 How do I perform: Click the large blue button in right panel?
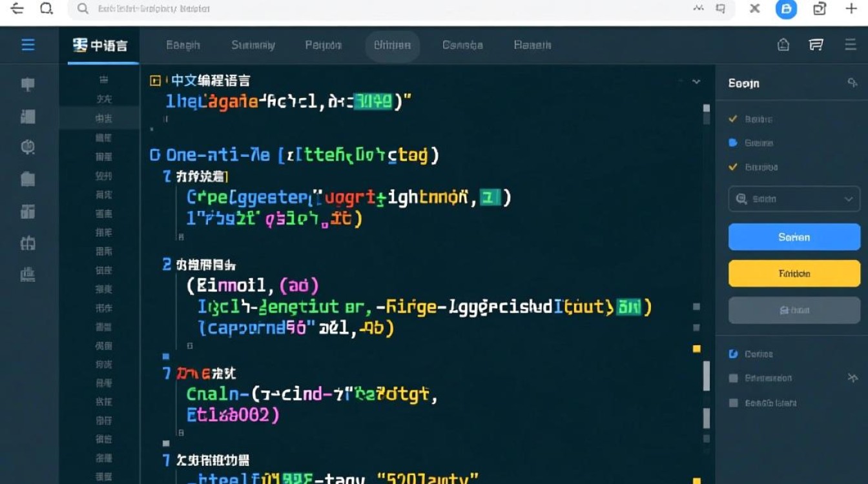[794, 237]
